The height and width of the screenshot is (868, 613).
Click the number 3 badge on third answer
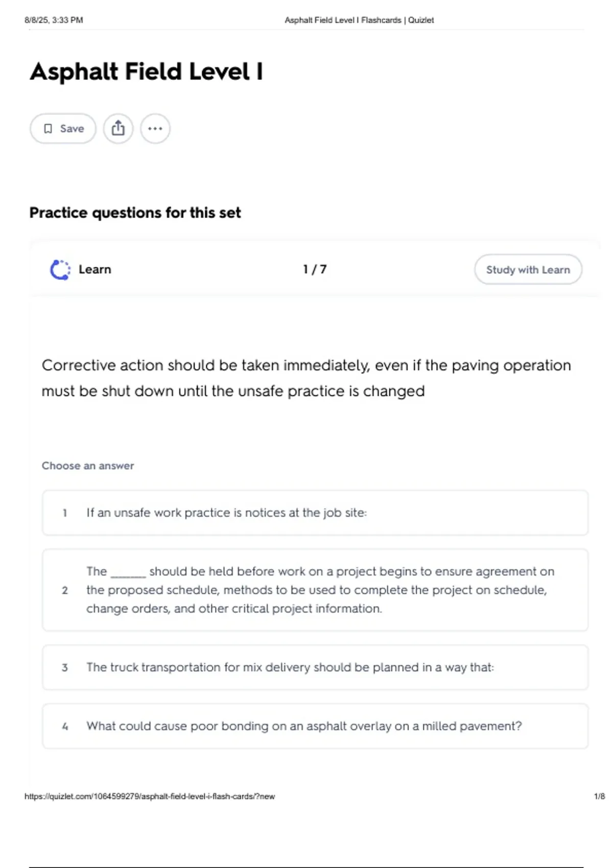(x=65, y=667)
